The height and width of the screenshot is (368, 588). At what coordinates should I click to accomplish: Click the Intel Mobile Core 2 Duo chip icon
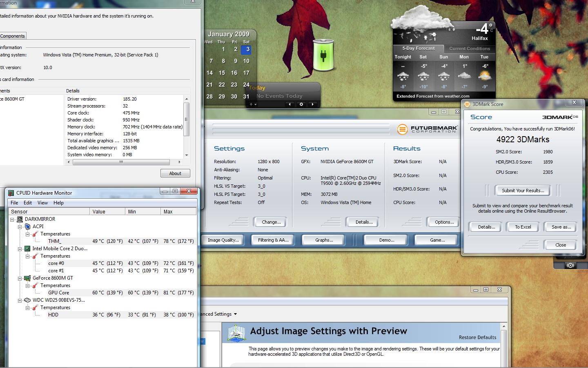coord(27,249)
